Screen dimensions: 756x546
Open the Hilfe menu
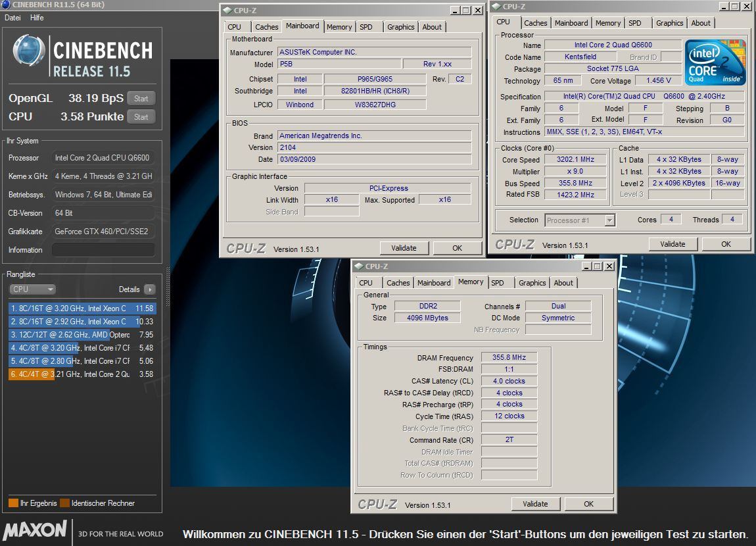click(37, 18)
